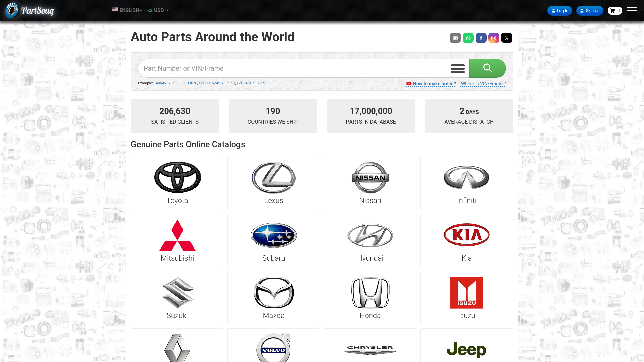Click the Sign Up button
This screenshot has height=362, width=644.
click(590, 11)
